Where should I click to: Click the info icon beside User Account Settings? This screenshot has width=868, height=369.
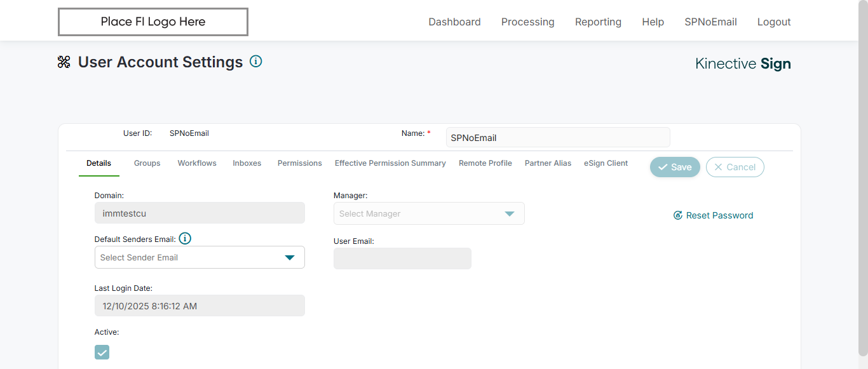pyautogui.click(x=256, y=62)
